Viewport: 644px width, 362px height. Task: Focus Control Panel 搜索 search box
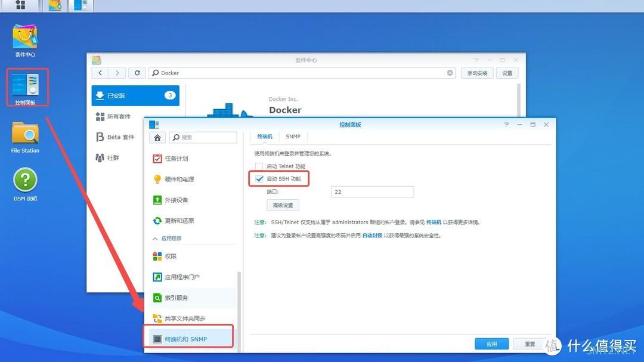[x=203, y=137]
